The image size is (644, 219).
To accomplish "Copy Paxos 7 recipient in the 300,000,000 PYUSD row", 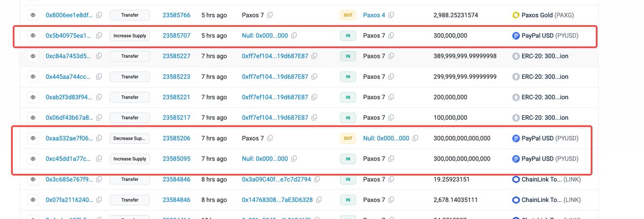I will tap(391, 35).
